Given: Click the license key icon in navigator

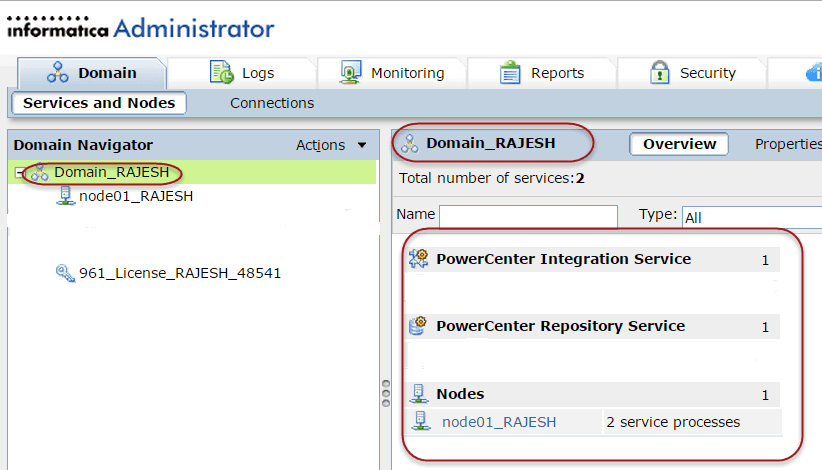Looking at the screenshot, I should coord(65,273).
